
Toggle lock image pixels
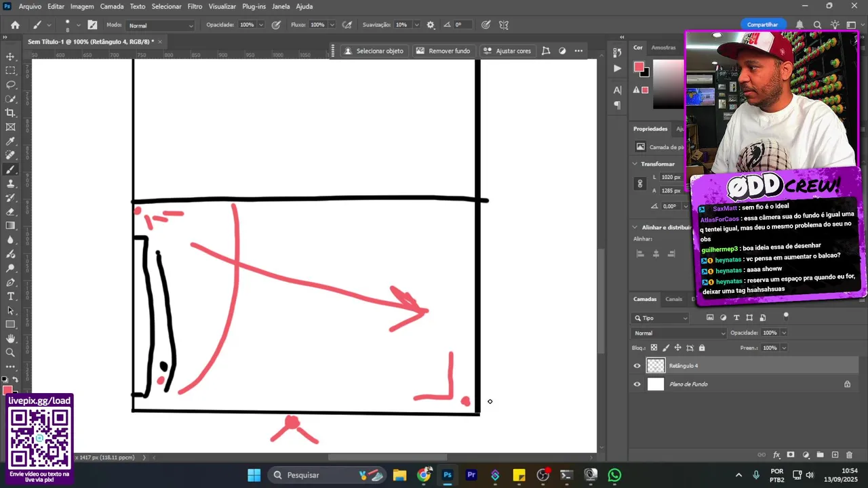click(665, 348)
